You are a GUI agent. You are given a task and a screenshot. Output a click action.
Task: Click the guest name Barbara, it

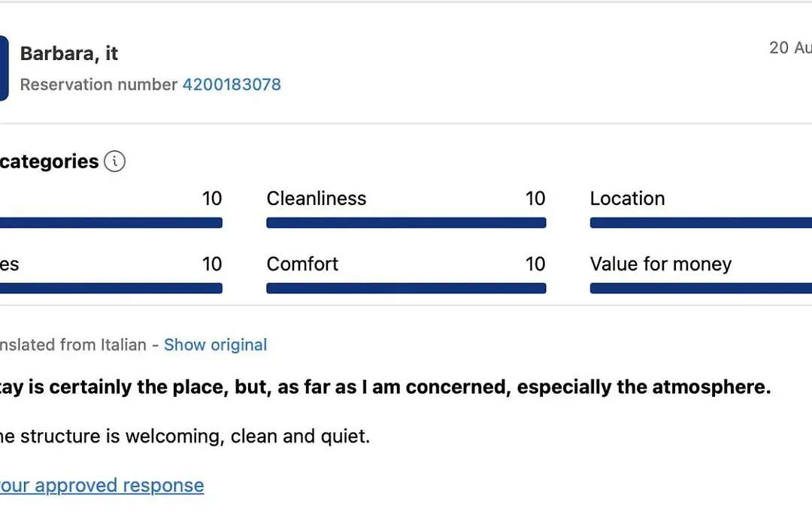coord(69,53)
